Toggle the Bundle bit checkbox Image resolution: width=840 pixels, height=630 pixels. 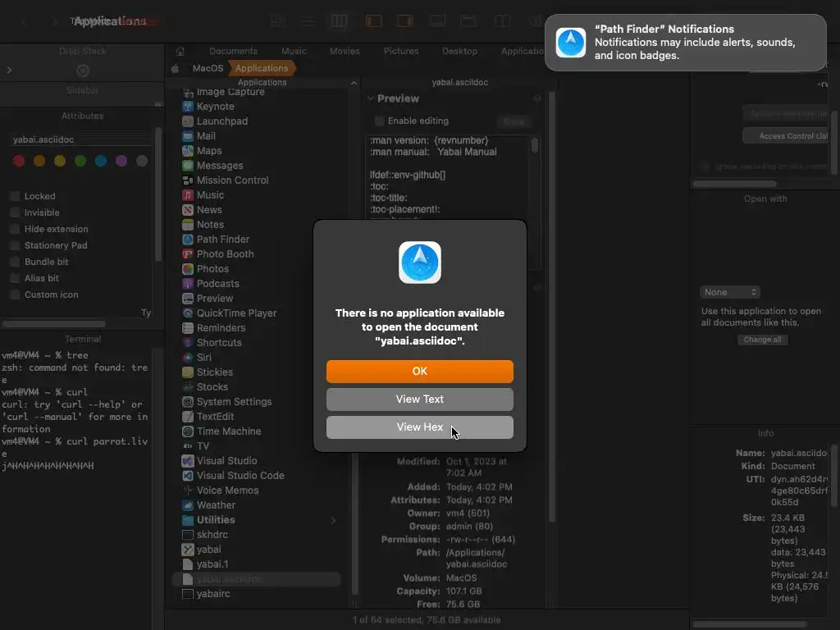(x=15, y=262)
